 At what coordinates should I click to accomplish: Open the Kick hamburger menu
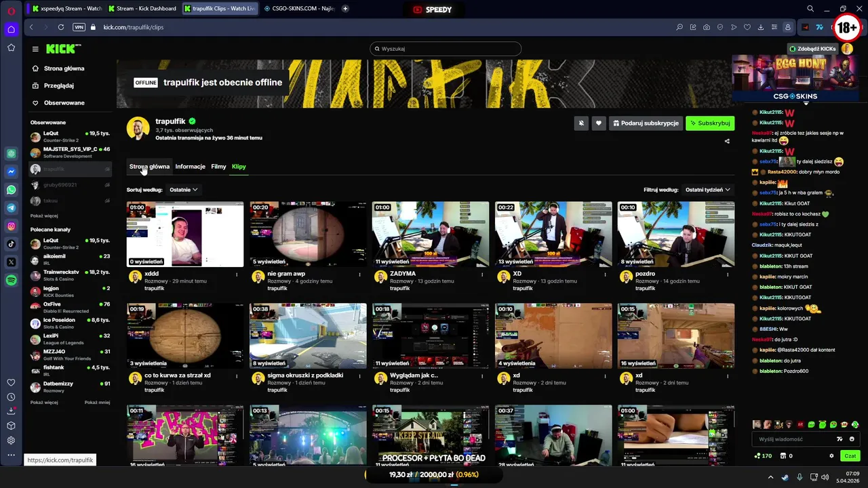pos(35,49)
